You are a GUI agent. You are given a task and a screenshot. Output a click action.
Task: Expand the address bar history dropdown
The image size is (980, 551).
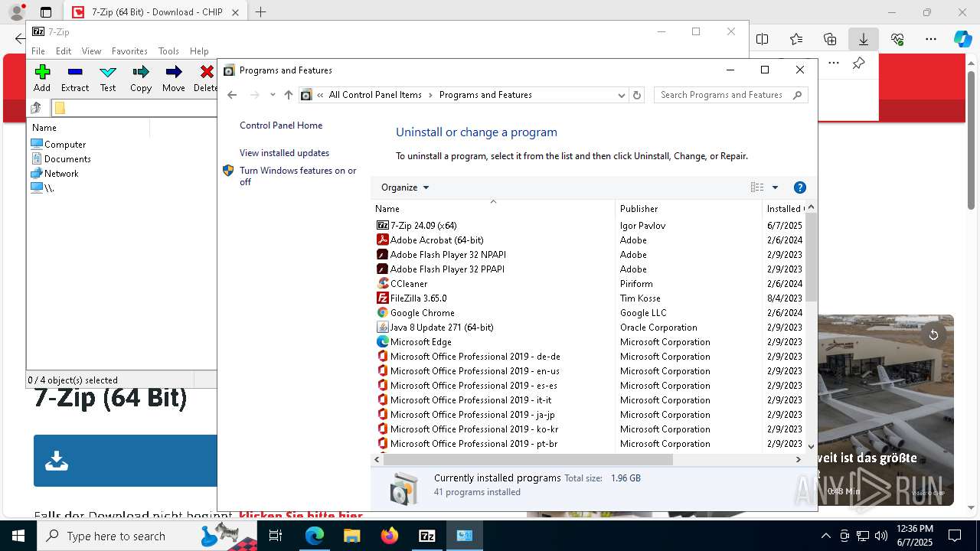tap(621, 95)
